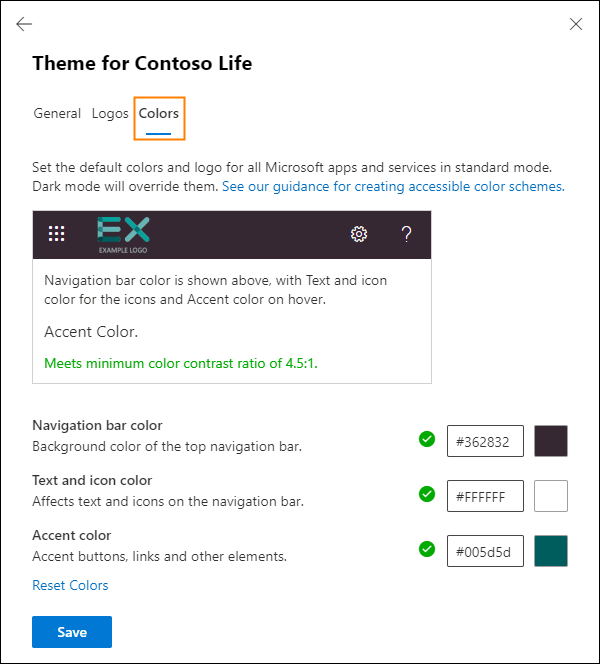Open the teal accent color swatch
Image resolution: width=600 pixels, height=664 pixels.
551,551
